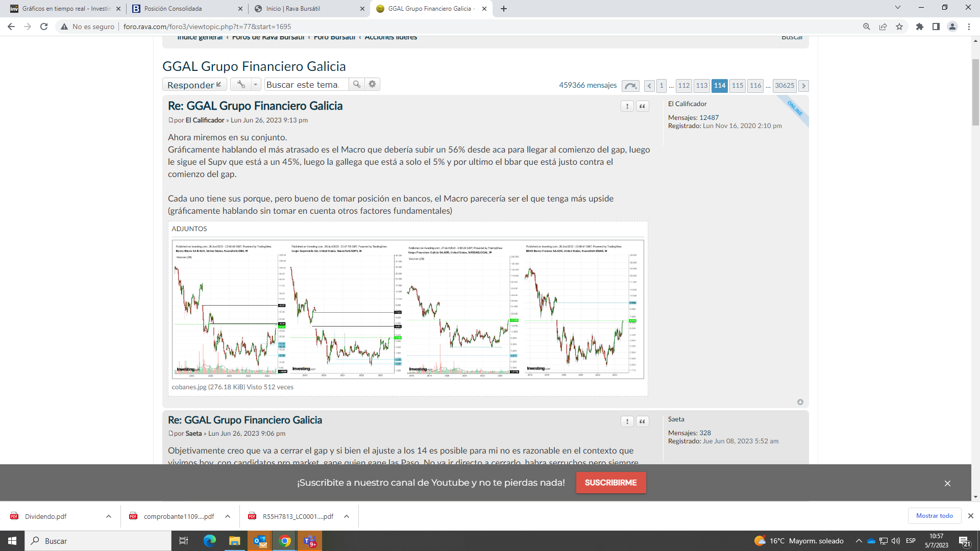Image resolution: width=980 pixels, height=551 pixels.
Task: Open the Chrome three-dot menu
Action: coord(969,27)
